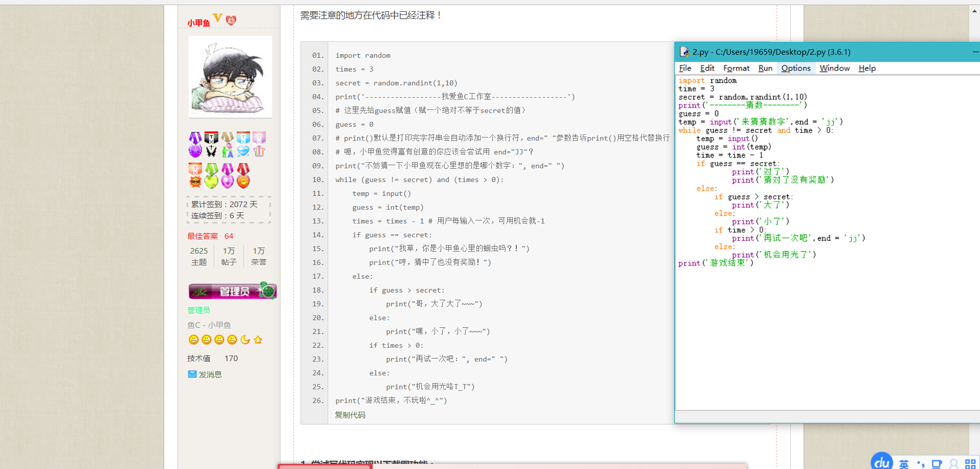Click the user account icon in IME bar

point(953,464)
